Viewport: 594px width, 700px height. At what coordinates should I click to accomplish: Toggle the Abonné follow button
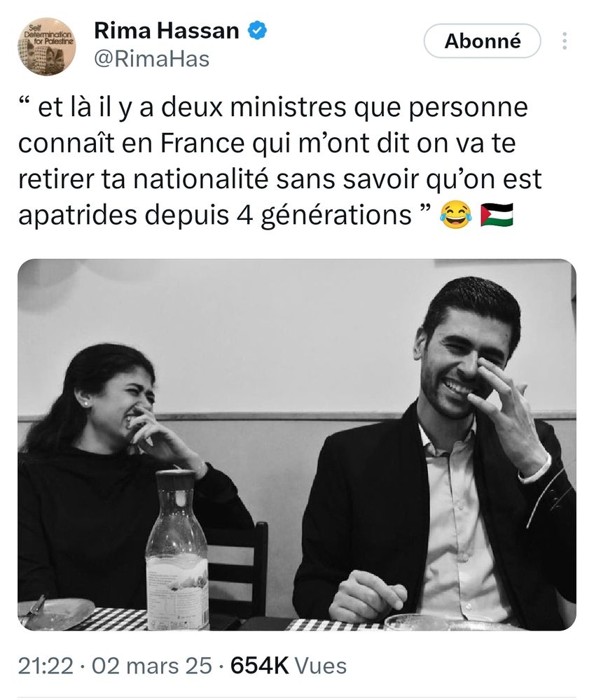click(483, 41)
